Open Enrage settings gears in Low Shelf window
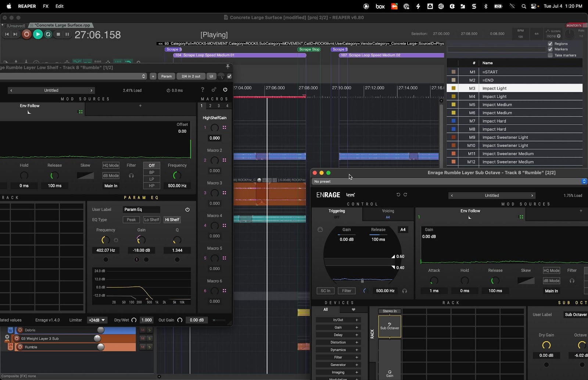Viewport: 588px width, 380px height. tap(214, 90)
